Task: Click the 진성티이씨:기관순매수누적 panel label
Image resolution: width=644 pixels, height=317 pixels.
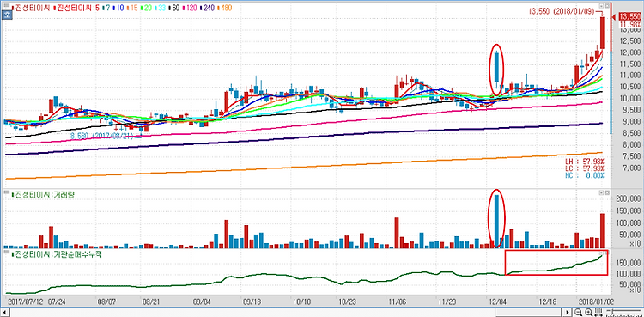Action: pyautogui.click(x=57, y=254)
